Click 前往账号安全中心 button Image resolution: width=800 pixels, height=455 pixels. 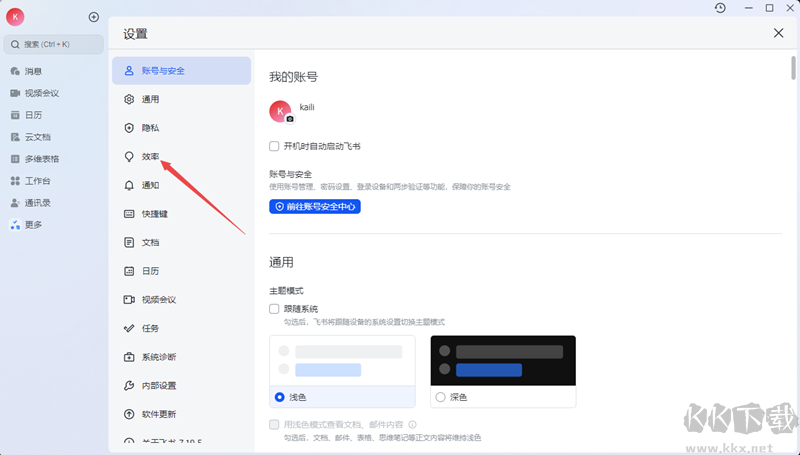tap(315, 206)
